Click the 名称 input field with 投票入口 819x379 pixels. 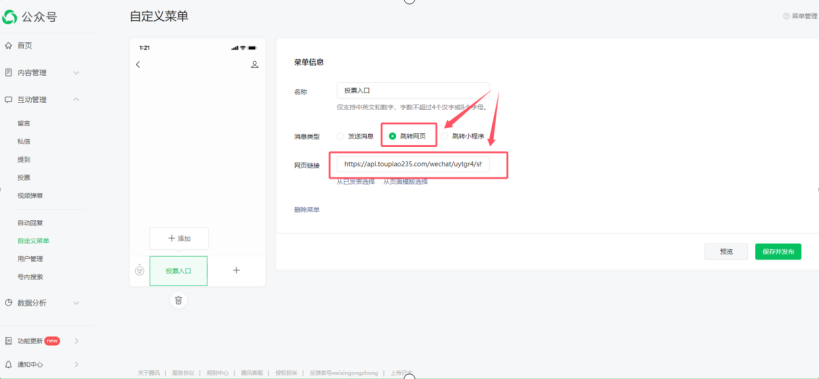coord(413,90)
